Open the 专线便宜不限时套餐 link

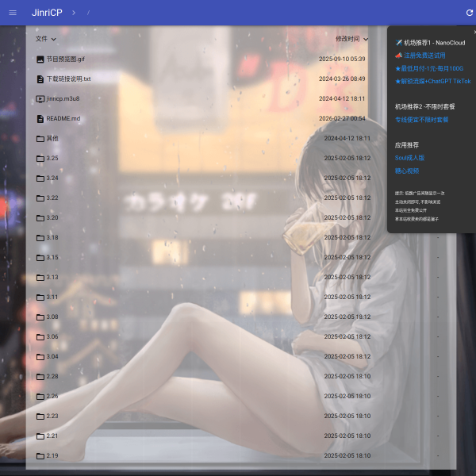click(x=421, y=120)
